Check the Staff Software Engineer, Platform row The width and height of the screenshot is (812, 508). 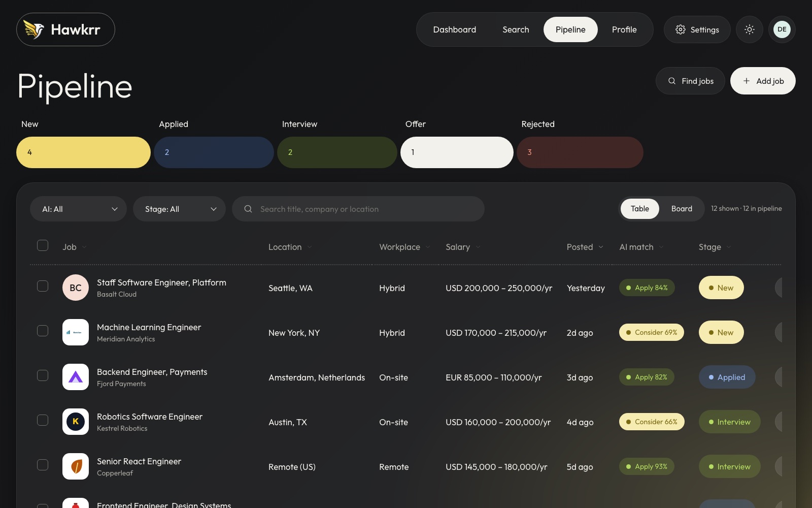(x=43, y=286)
